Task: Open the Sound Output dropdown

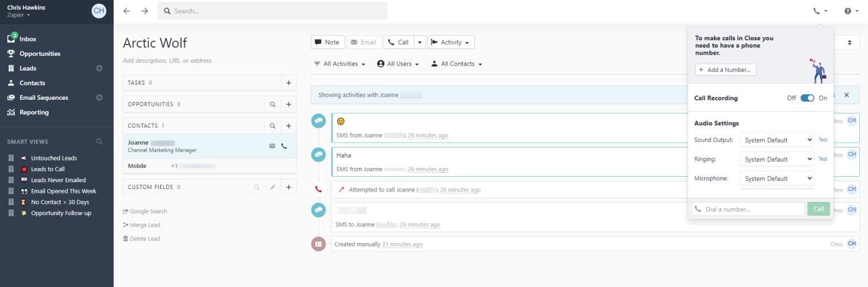Action: coord(777,140)
